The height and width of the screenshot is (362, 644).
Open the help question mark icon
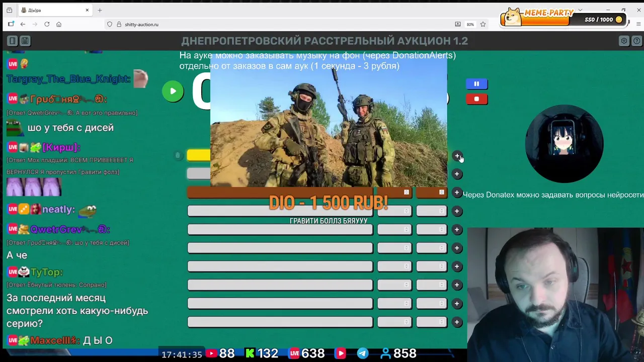tap(636, 41)
